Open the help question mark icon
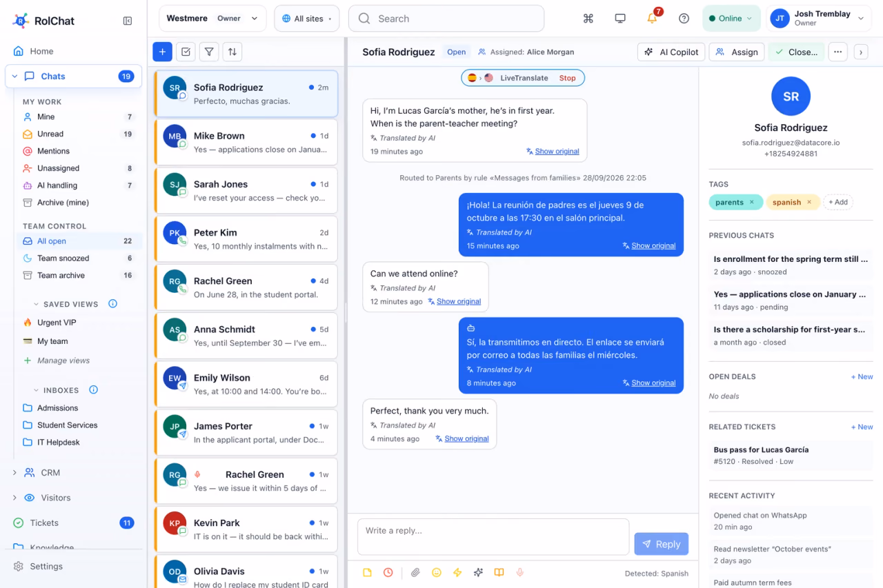This screenshot has height=588, width=883. 684,19
